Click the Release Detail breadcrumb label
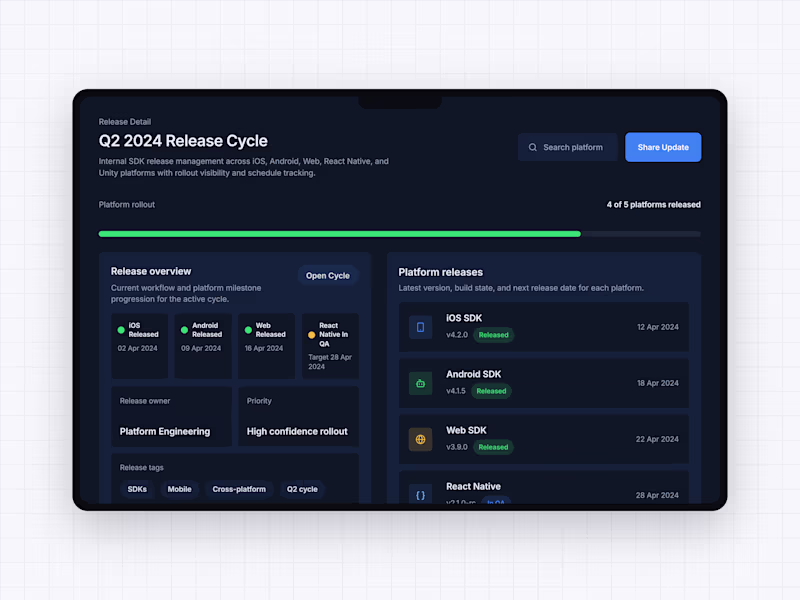The image size is (800, 600). pos(124,122)
